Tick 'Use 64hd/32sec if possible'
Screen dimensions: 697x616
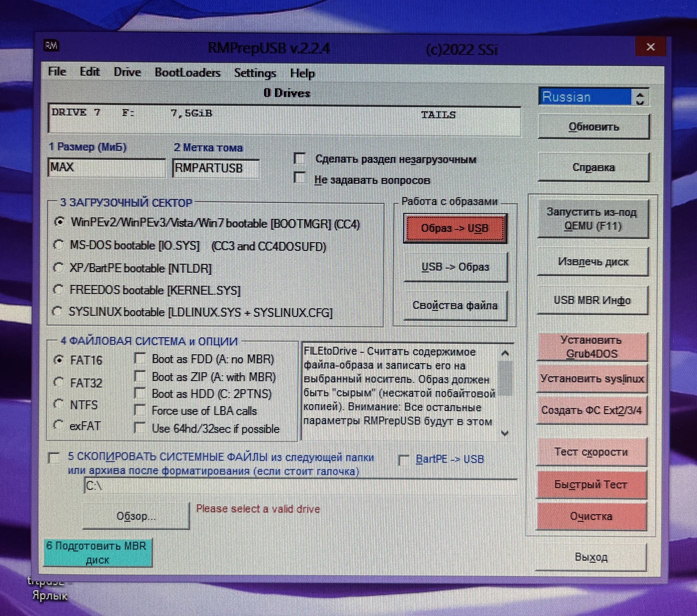(140, 427)
